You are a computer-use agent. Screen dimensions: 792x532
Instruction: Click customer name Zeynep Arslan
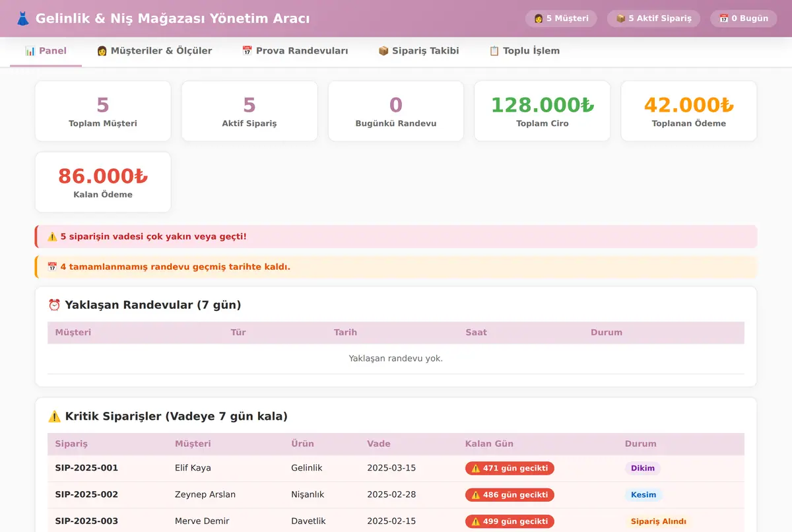205,494
